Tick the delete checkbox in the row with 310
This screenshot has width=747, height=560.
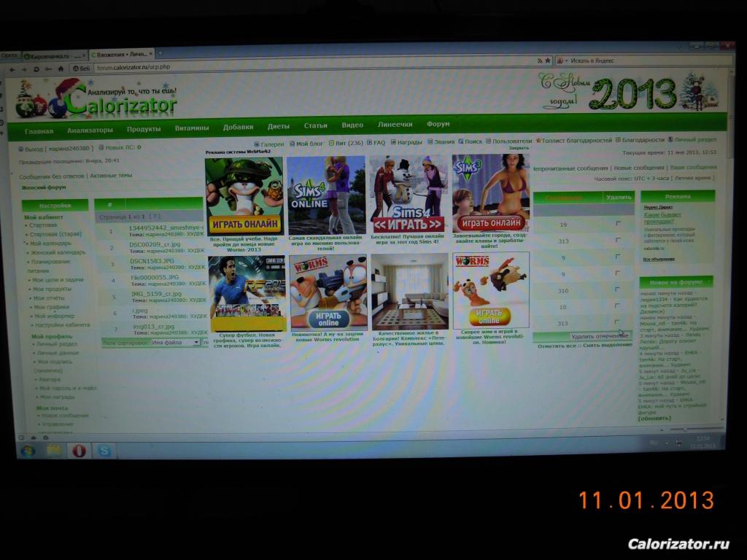pos(617,289)
